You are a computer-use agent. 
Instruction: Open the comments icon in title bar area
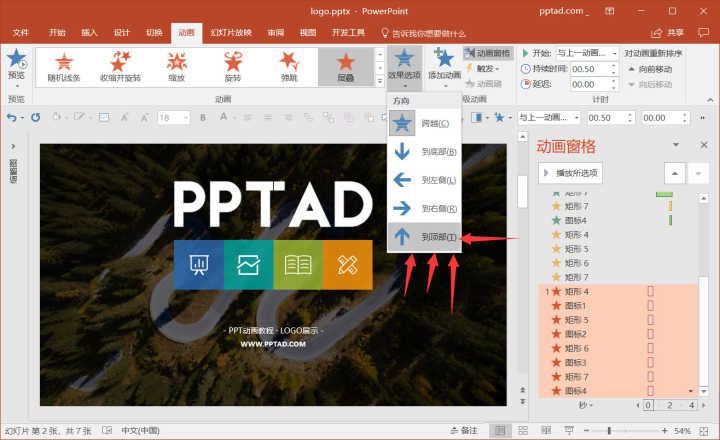point(703,33)
